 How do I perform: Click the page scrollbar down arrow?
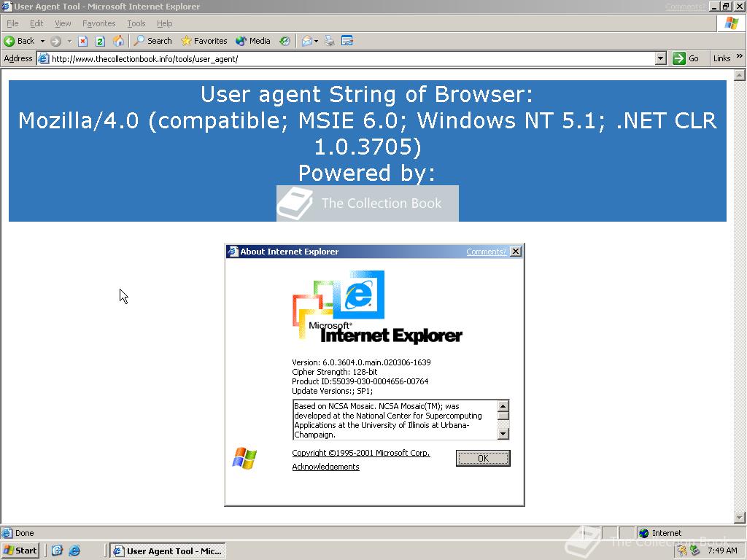[x=740, y=518]
